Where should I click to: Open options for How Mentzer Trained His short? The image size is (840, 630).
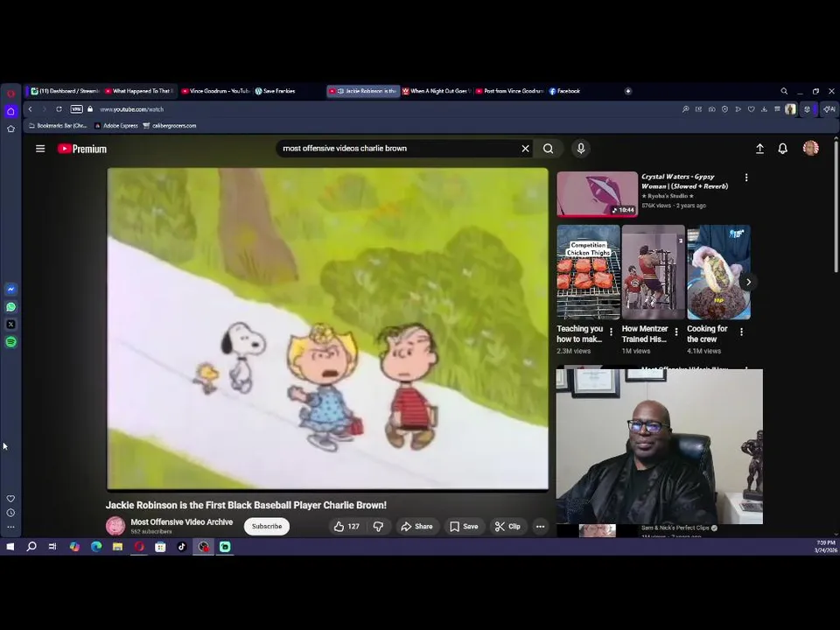676,332
